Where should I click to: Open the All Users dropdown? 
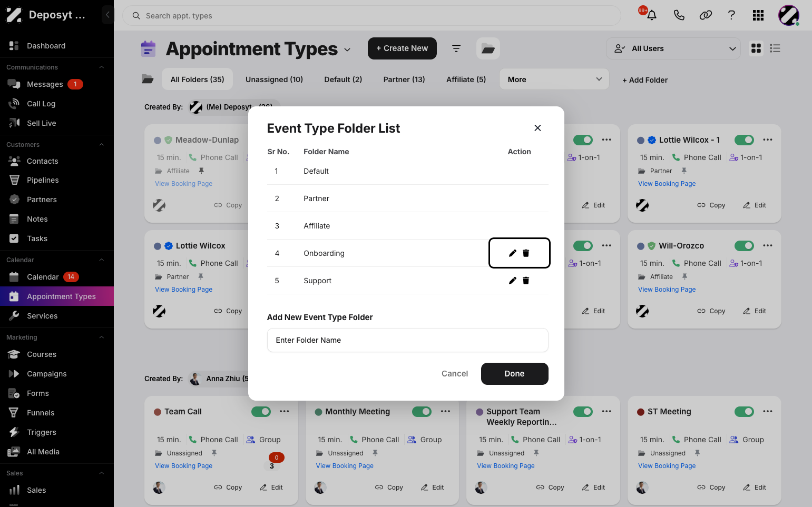coord(673,48)
